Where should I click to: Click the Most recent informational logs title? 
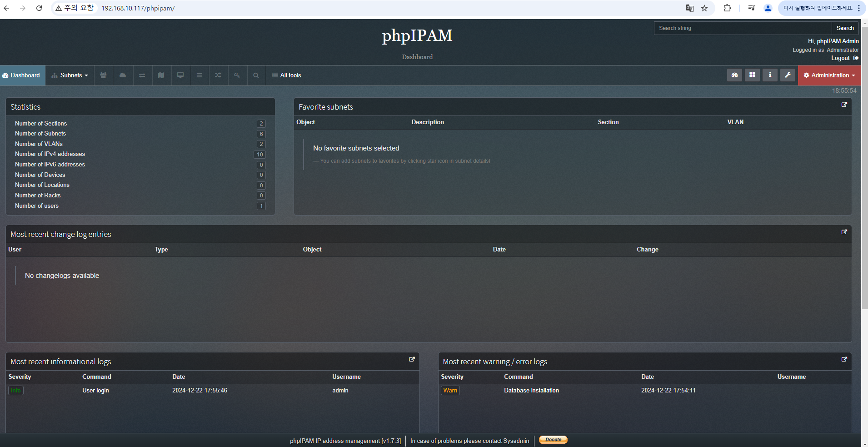click(61, 362)
